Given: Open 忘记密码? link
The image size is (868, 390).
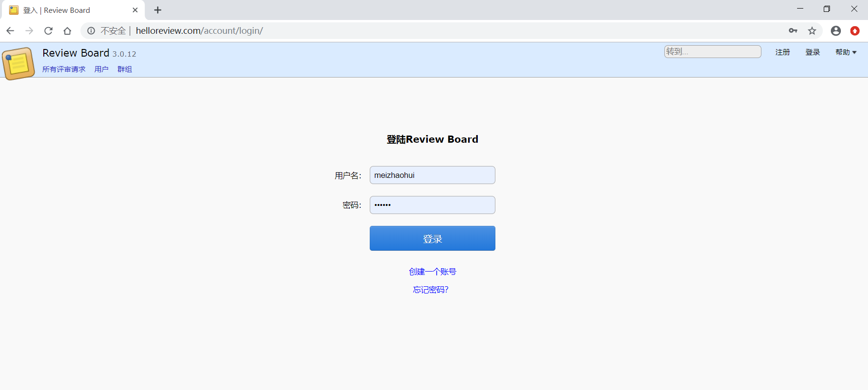Looking at the screenshot, I should [x=431, y=290].
